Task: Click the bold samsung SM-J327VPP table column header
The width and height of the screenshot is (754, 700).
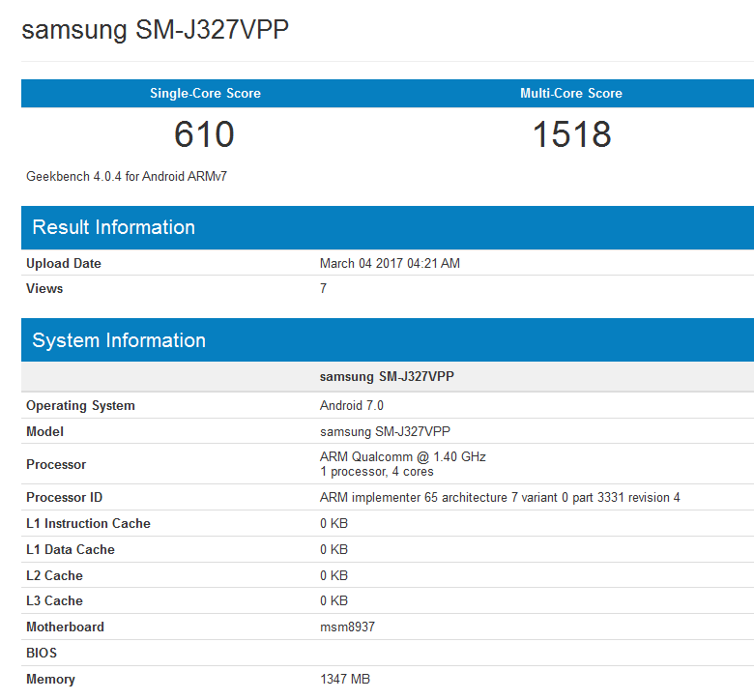Action: click(387, 377)
